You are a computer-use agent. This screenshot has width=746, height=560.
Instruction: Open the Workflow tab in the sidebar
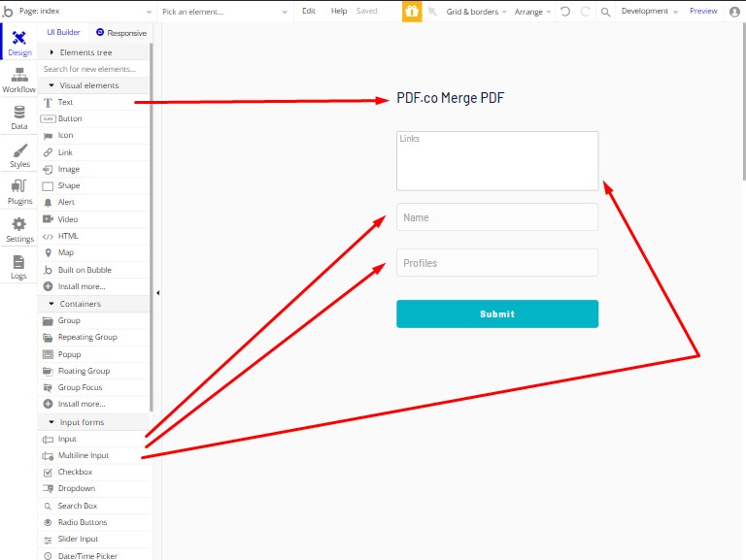(x=19, y=80)
